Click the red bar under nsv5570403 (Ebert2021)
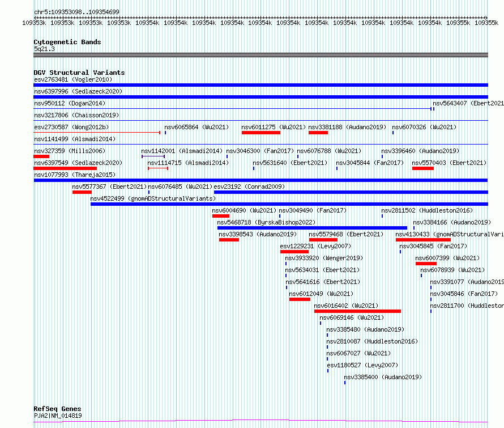Screen dimensions: 504x428 pyautogui.click(x=423, y=168)
